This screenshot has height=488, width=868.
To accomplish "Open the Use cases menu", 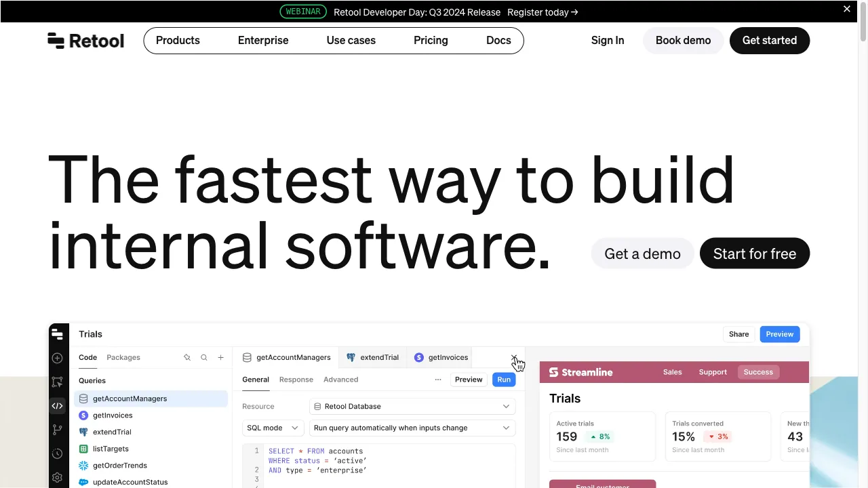I will click(x=351, y=41).
